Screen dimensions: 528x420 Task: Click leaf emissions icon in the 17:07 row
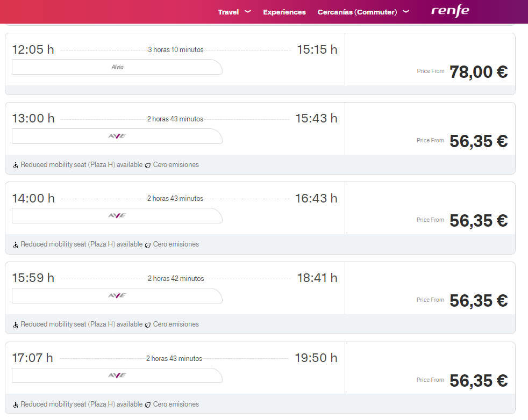147,405
